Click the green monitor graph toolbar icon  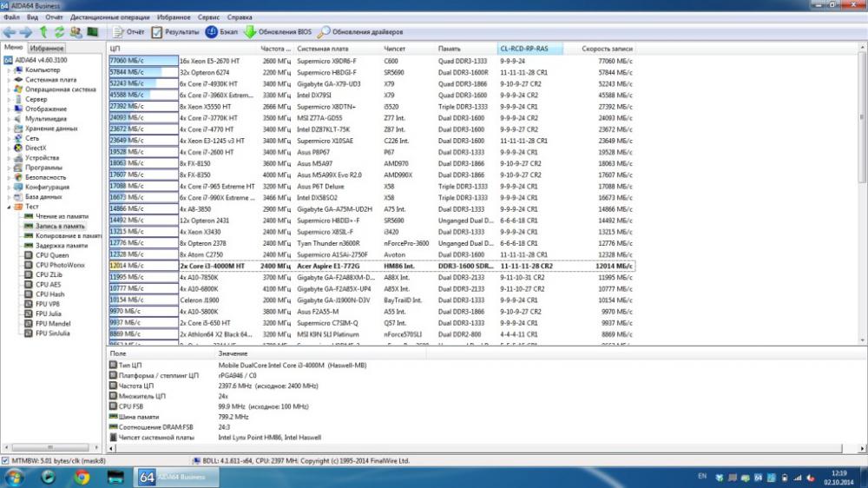tap(93, 32)
